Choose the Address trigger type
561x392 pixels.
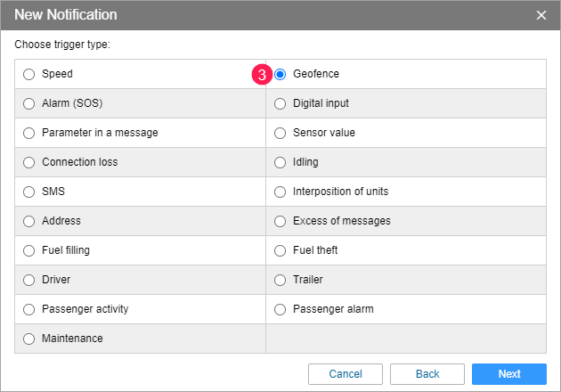tap(29, 221)
